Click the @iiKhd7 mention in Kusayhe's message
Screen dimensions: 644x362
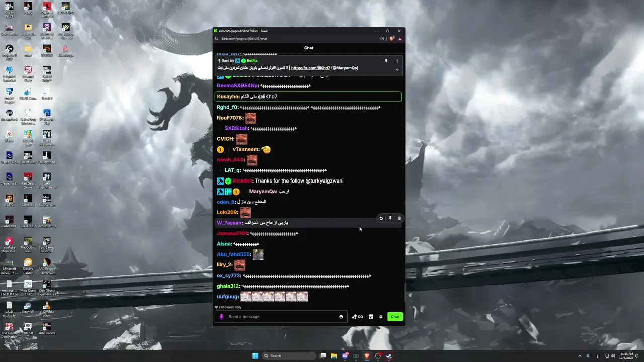(268, 97)
